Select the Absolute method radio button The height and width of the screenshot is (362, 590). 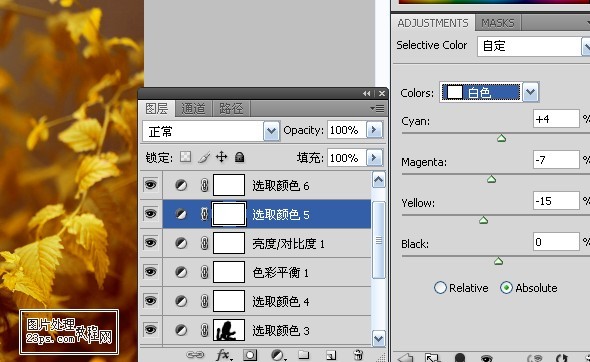click(506, 288)
